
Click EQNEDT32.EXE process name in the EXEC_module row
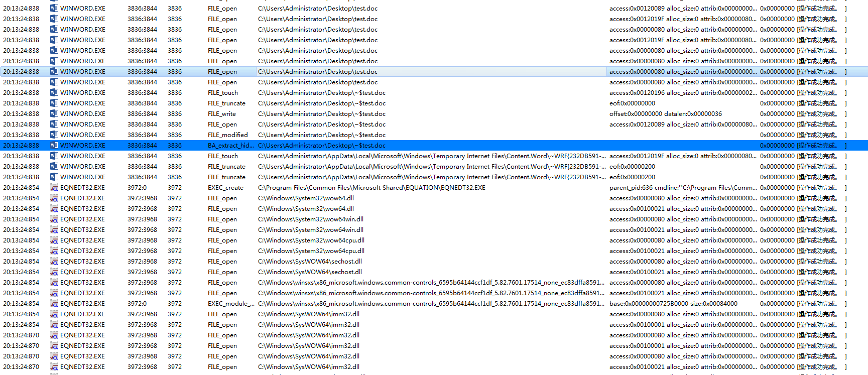[x=83, y=303]
